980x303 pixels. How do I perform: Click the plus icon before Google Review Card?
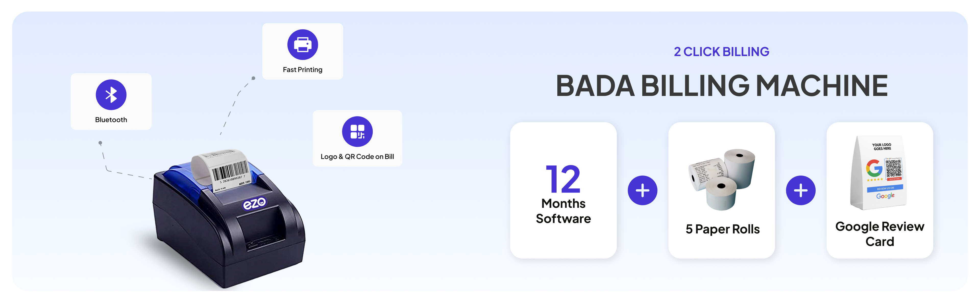pyautogui.click(x=800, y=191)
